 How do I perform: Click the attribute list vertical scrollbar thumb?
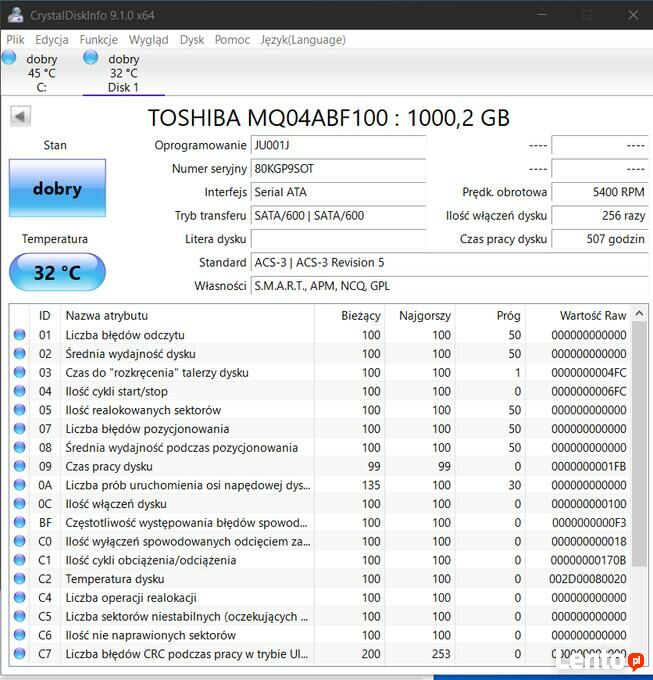[x=639, y=444]
